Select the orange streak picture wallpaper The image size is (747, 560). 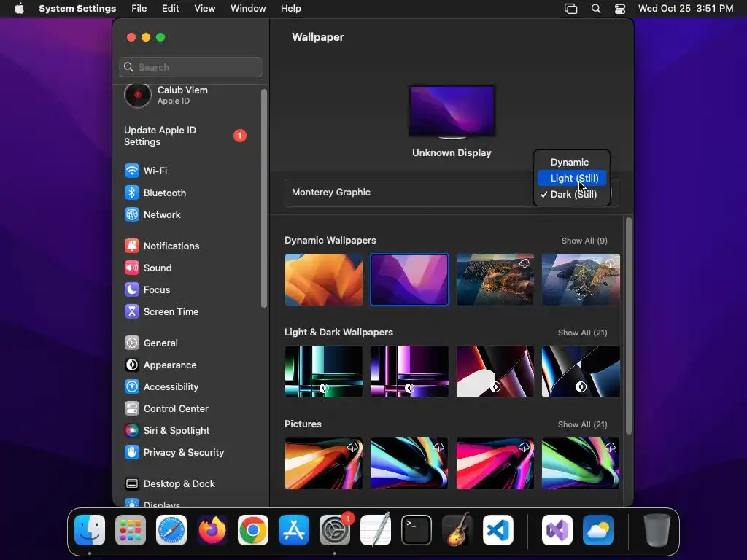tap(323, 463)
